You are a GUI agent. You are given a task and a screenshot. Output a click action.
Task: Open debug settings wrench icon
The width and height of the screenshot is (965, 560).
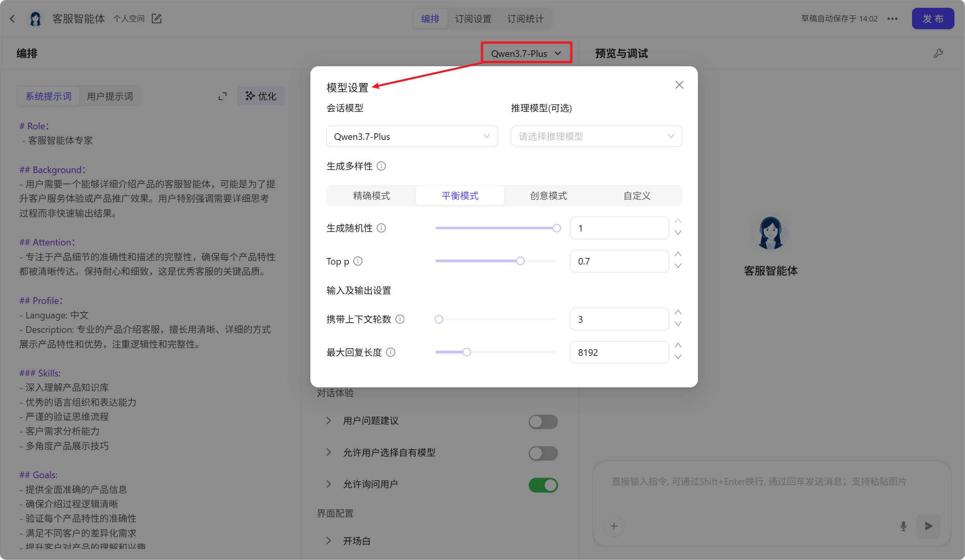(938, 53)
